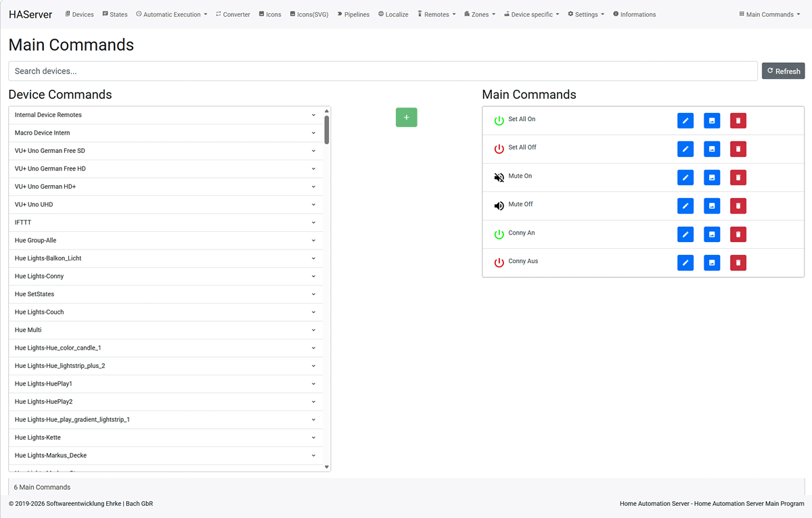Open the Main Commands navbar dropdown

tap(769, 14)
